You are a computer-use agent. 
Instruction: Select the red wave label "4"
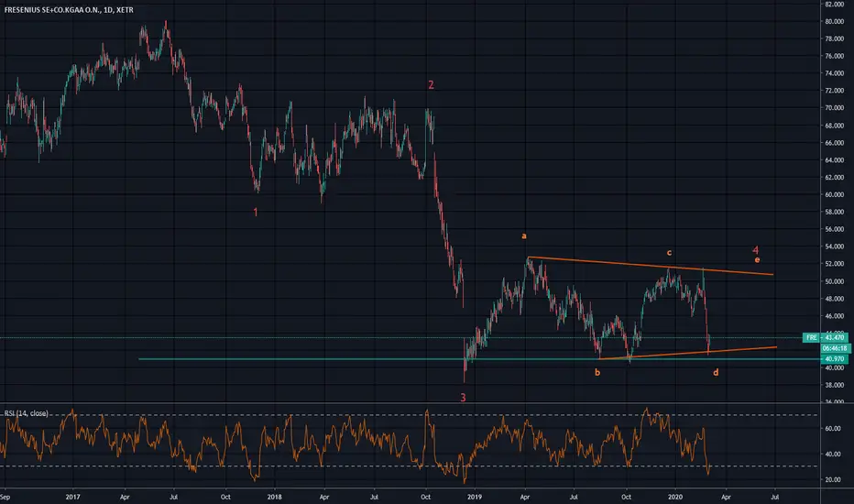[x=755, y=249]
